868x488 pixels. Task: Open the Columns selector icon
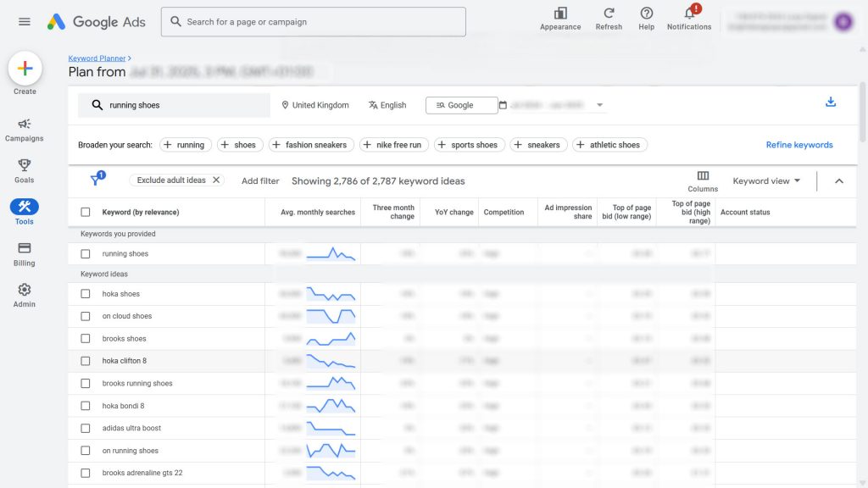(x=703, y=175)
